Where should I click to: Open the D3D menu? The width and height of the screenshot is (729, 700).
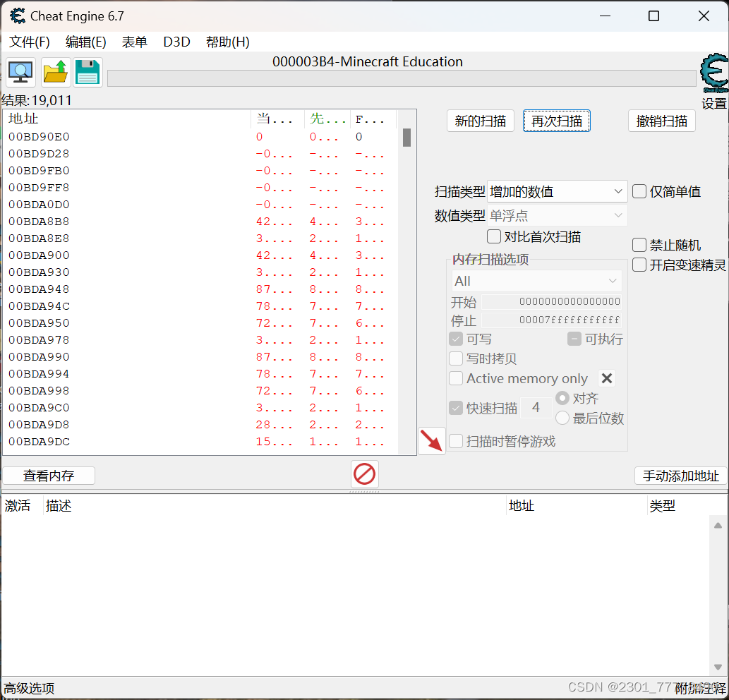176,42
